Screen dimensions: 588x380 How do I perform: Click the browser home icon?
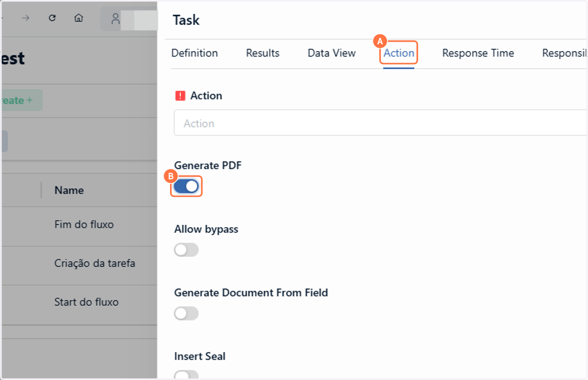78,18
